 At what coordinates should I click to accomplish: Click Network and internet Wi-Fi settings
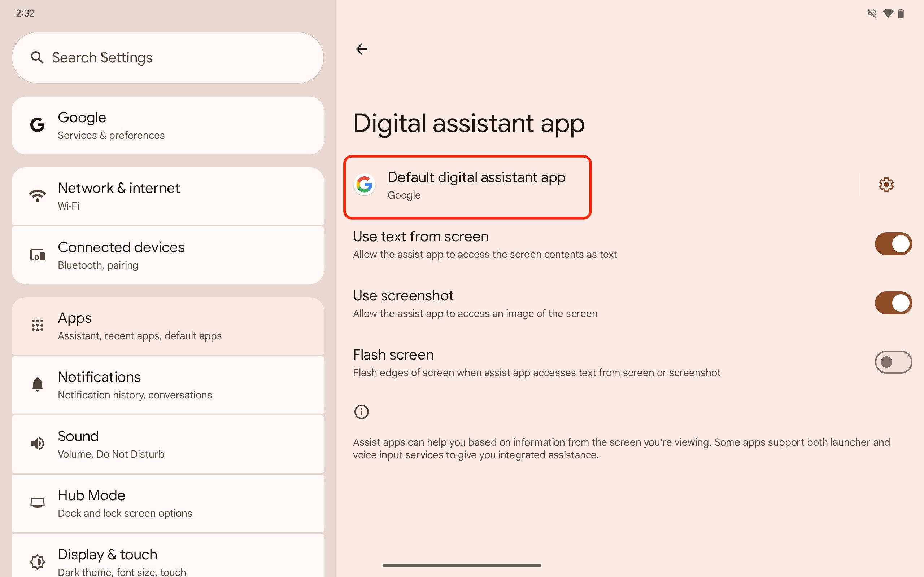click(168, 195)
